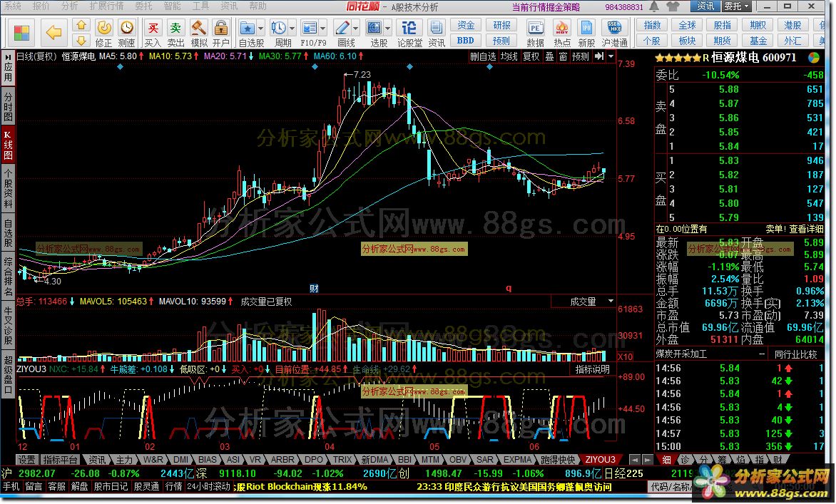The image size is (836, 504).
Task: Open the 测速 speed test clock icon
Action: pos(126,33)
